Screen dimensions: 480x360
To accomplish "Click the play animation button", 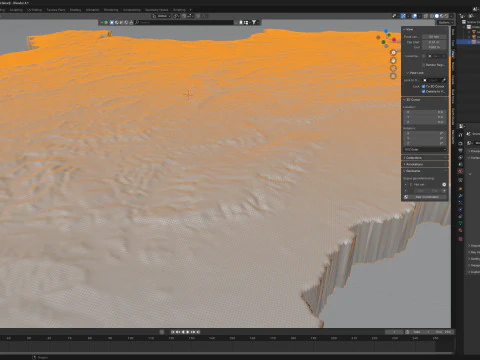I will pos(188,332).
